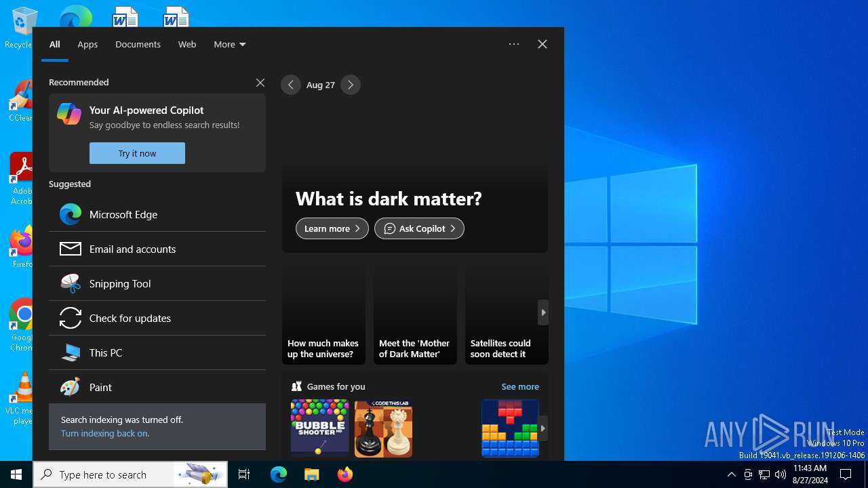Go to next day arrow
Viewport: 868px width, 488px height.
click(x=351, y=85)
